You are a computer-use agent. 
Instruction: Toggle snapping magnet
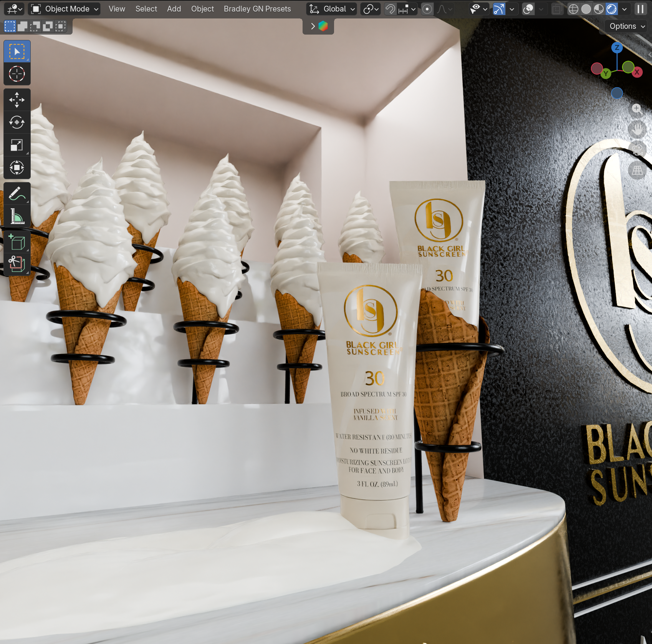(390, 9)
